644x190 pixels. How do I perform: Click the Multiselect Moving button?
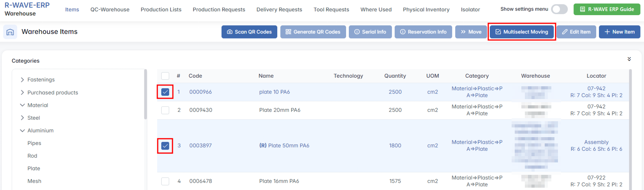[521, 32]
